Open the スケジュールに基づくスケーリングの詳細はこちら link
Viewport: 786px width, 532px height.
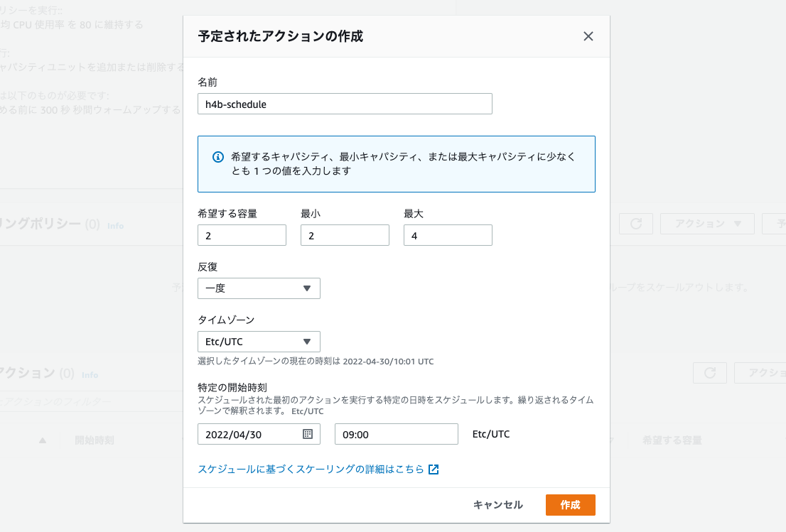[311, 469]
